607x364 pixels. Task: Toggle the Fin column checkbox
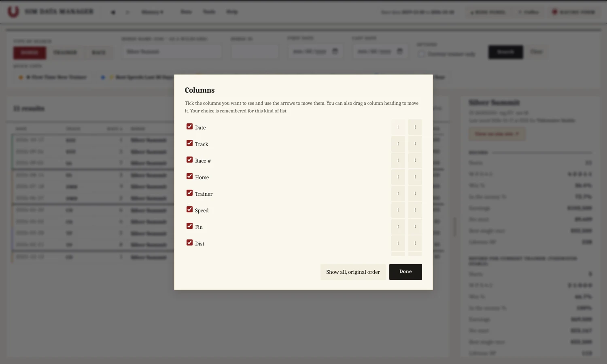(x=189, y=226)
